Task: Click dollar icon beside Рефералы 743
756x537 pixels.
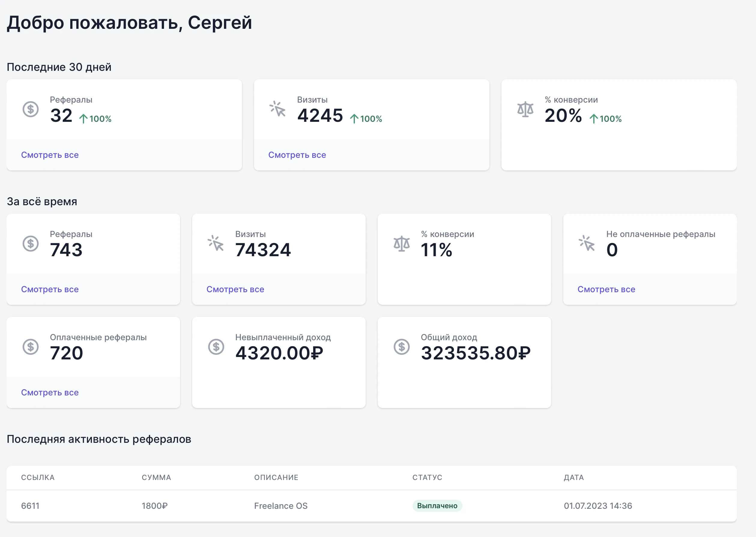Action: click(30, 244)
